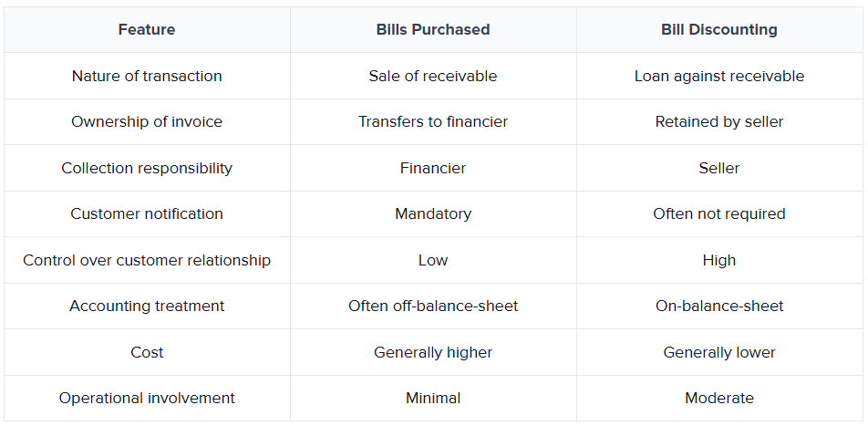Click the Operational involvement row label
Screen dimensions: 868x426
[147, 399]
